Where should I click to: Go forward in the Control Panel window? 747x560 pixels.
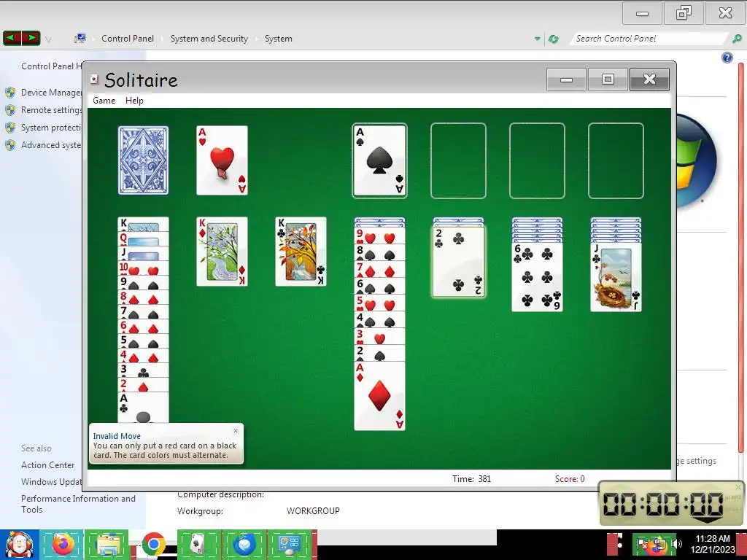31,38
